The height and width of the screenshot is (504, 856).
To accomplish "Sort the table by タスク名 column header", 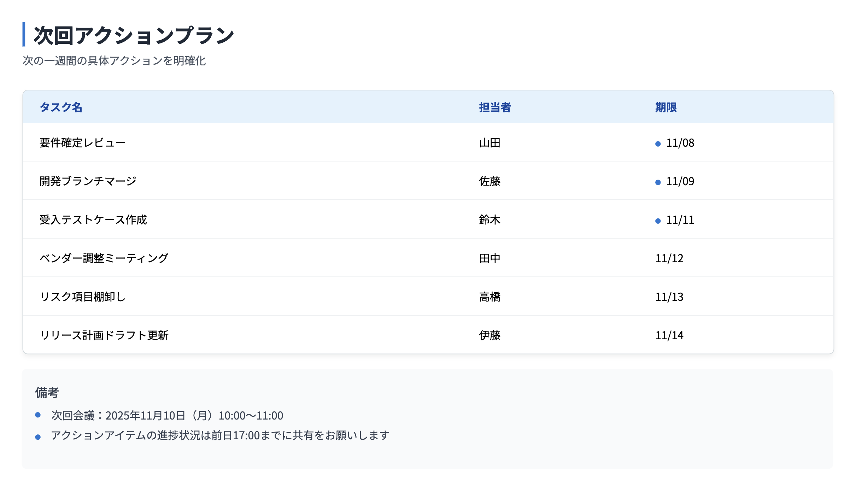I will (61, 108).
